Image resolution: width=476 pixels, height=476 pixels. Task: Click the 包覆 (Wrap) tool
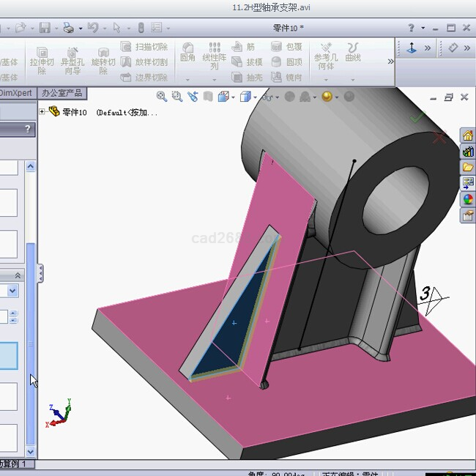[286, 47]
